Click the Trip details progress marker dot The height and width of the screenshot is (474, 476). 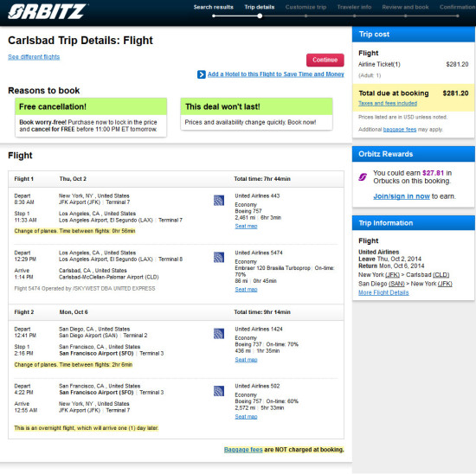(x=260, y=16)
